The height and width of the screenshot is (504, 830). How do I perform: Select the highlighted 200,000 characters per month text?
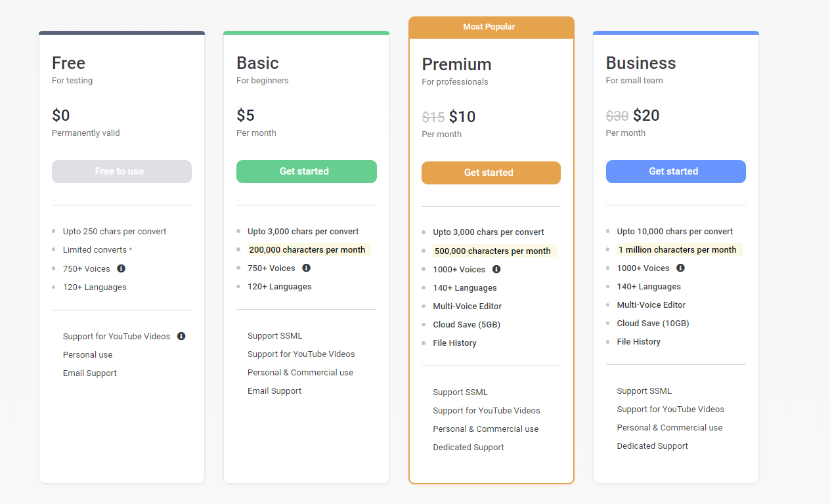307,249
